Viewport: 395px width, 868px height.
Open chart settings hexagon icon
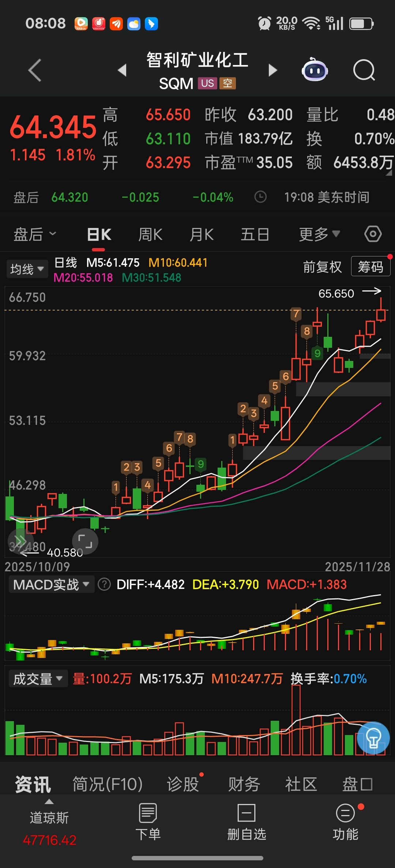pyautogui.click(x=373, y=234)
